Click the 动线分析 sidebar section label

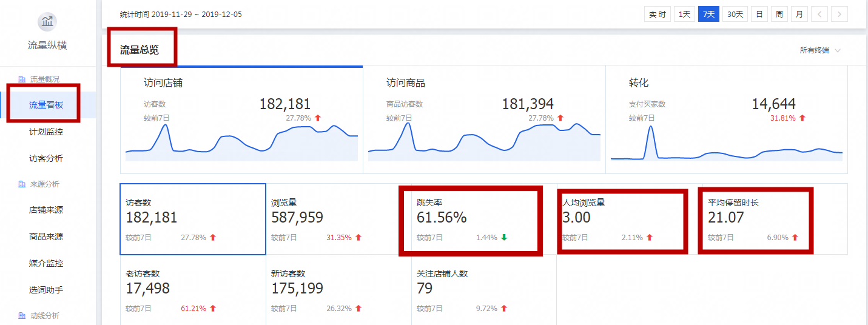(x=45, y=316)
